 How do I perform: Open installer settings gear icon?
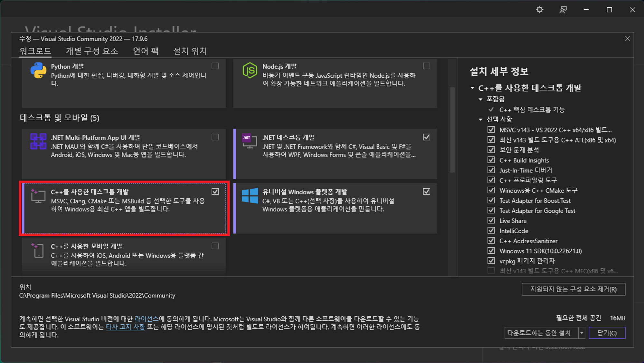click(540, 10)
